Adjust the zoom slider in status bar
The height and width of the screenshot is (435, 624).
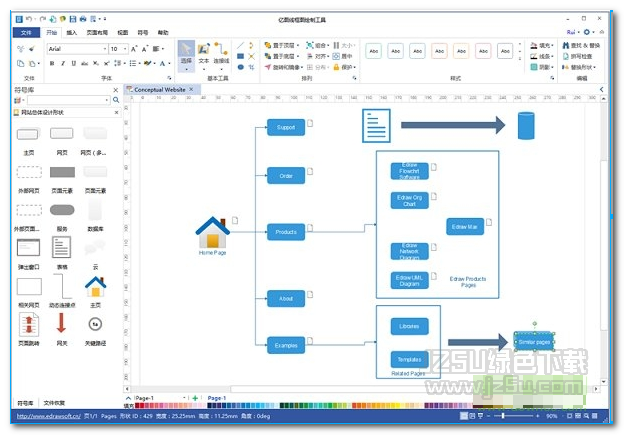[503, 415]
